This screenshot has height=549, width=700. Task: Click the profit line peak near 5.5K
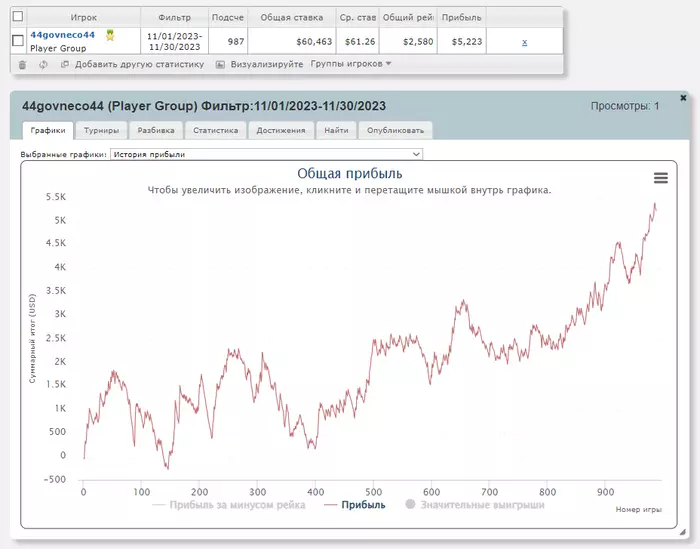click(x=655, y=204)
